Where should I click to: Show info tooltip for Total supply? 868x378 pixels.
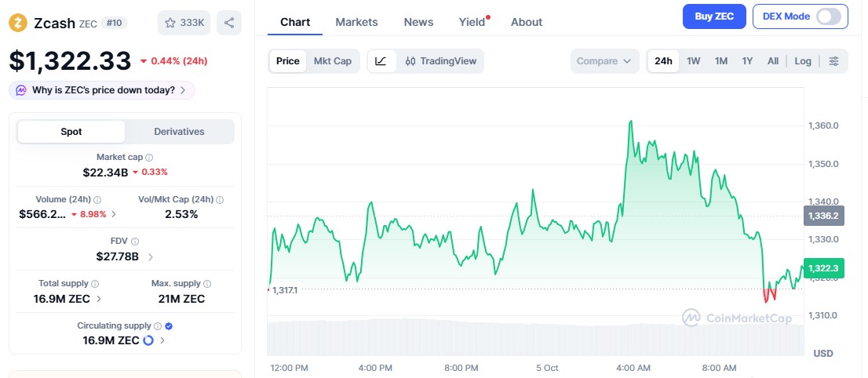95,283
